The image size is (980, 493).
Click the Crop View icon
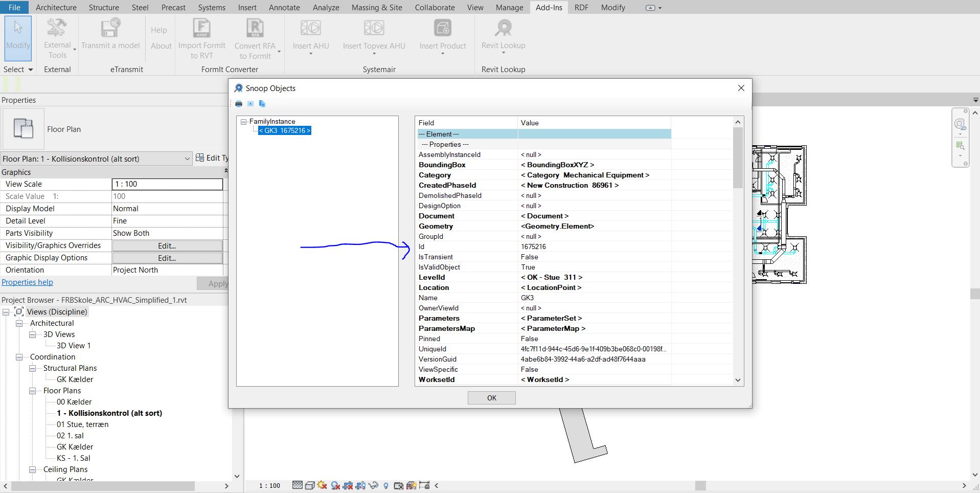(348, 486)
